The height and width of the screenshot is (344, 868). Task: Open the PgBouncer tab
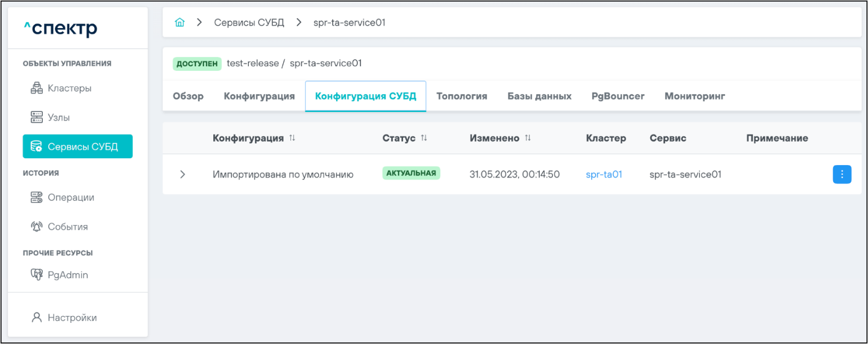point(618,96)
